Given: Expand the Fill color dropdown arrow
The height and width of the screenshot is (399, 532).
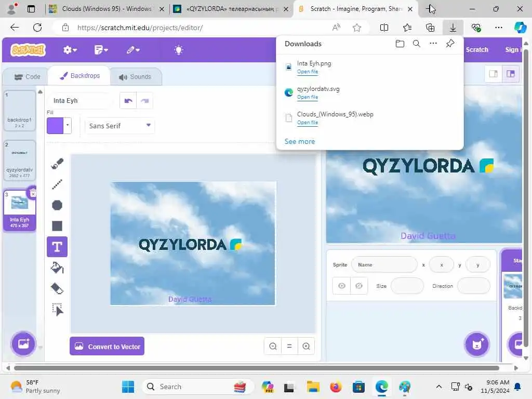Looking at the screenshot, I should click(x=68, y=126).
